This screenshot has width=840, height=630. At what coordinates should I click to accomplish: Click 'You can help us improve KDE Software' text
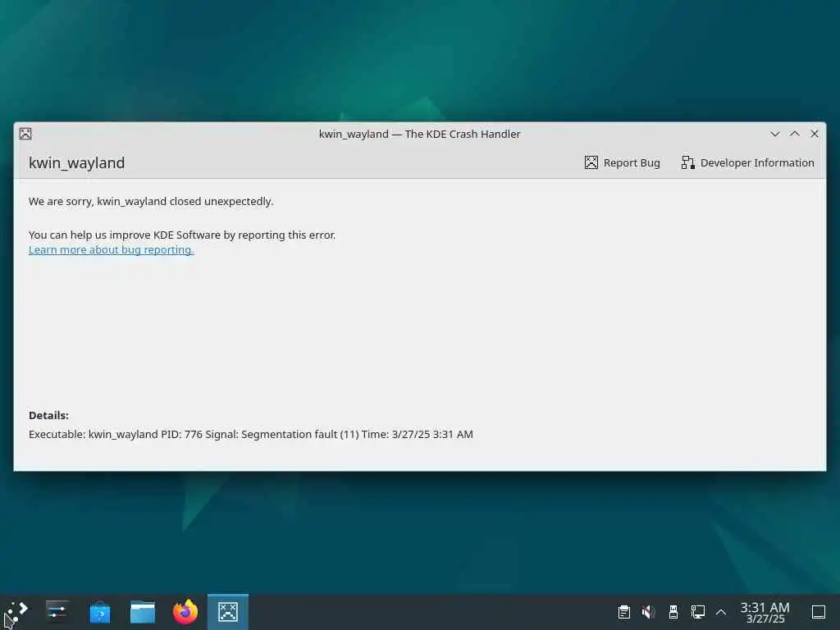[125, 235]
